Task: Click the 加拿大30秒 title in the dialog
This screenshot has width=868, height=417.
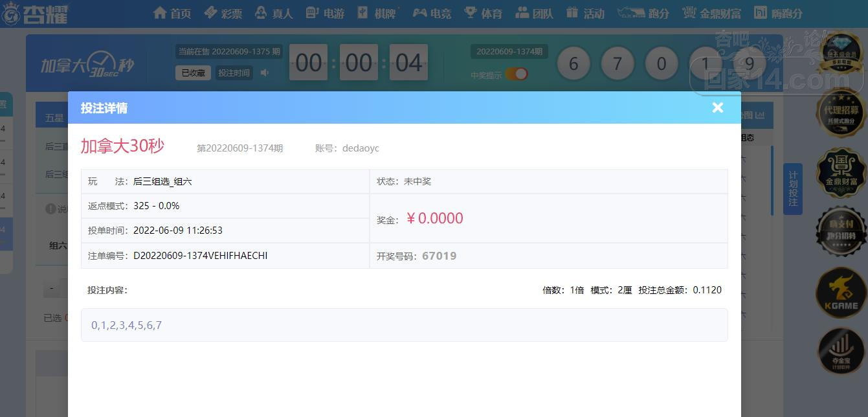Action: [x=122, y=146]
